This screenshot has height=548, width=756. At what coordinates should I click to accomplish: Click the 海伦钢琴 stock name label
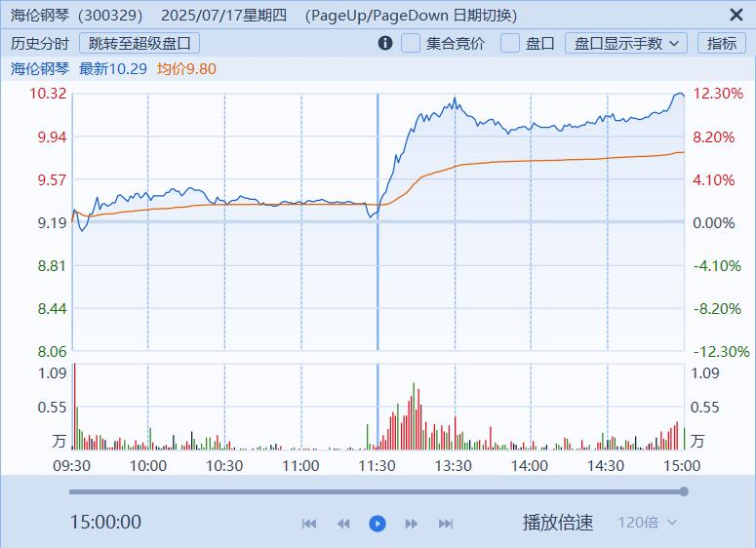(x=40, y=69)
